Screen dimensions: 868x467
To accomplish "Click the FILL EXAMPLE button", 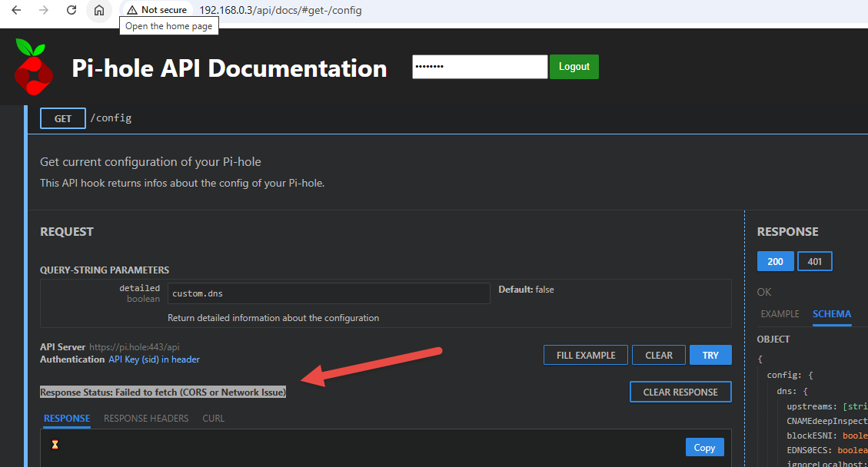I will (x=586, y=355).
